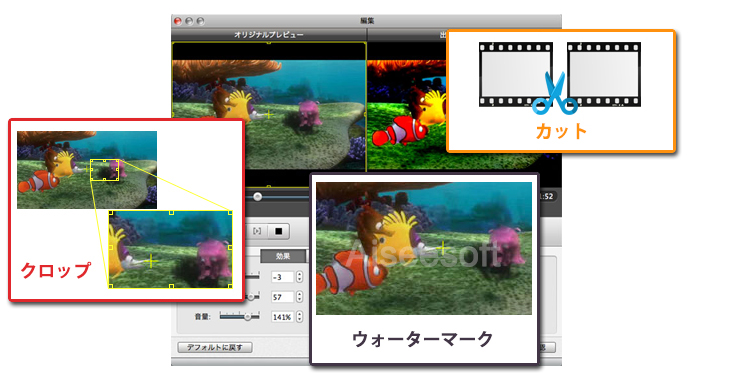Screen dimensions: 732x380
Task: Click the stepper arrows beside 57 field
Action: click(x=299, y=297)
